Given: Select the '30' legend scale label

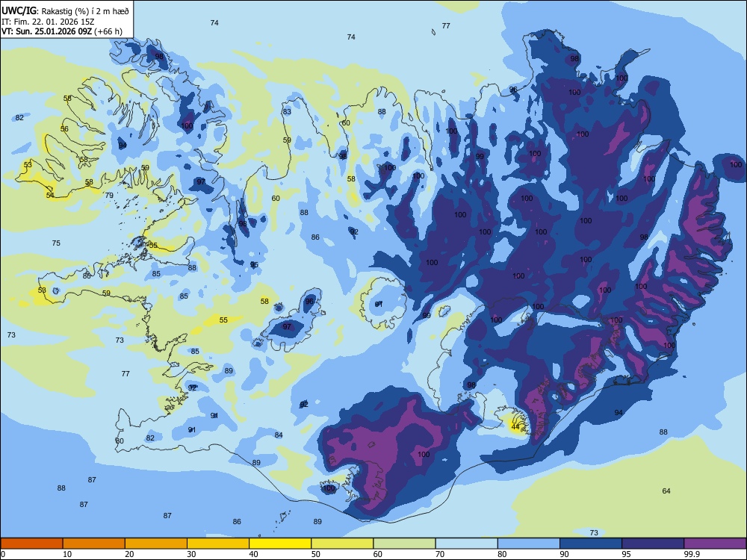Looking at the screenshot, I should pos(191,554).
